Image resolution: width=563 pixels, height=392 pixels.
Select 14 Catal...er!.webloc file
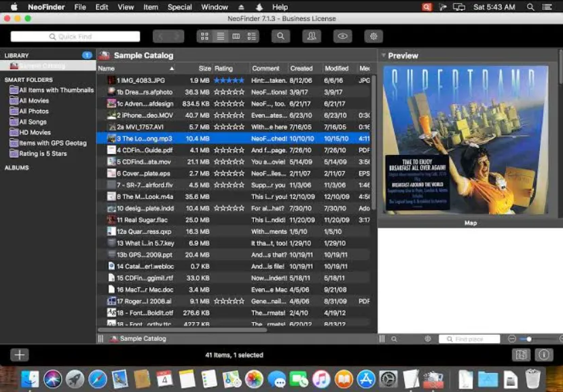tap(234, 266)
